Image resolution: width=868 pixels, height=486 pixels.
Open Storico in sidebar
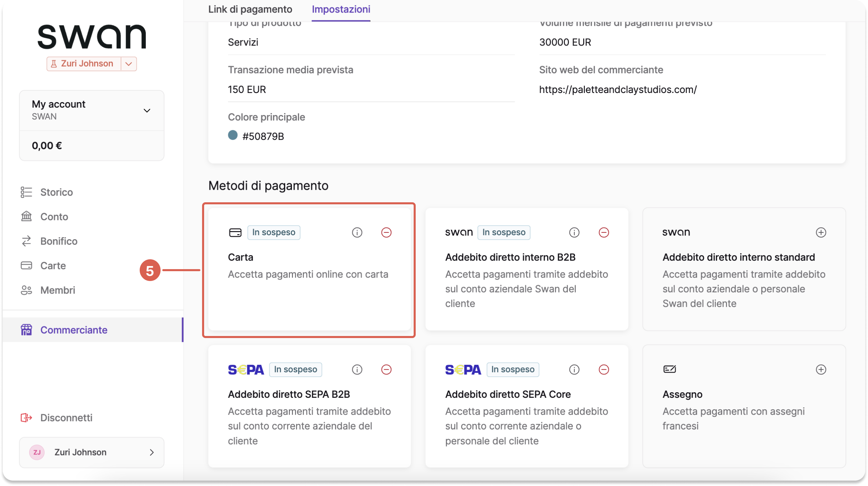point(56,192)
